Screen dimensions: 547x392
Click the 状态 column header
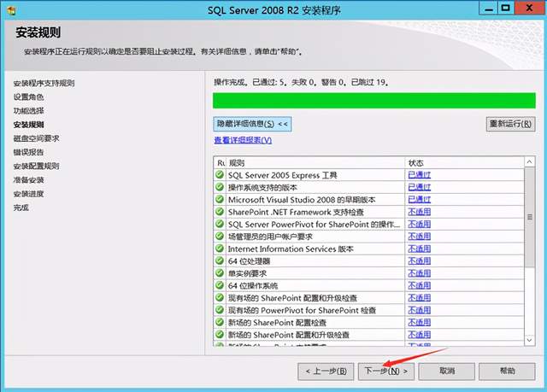464,163
